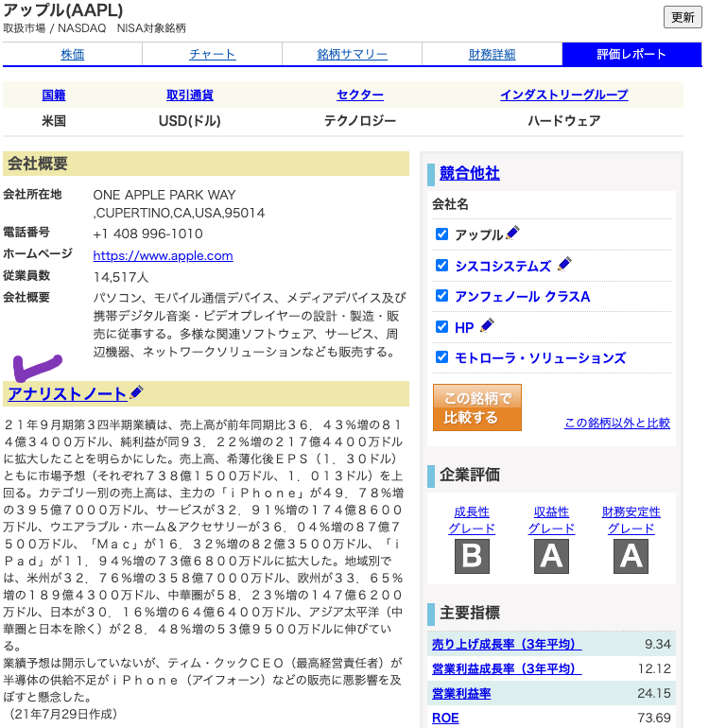Go to the 財務詳細 tab
The height and width of the screenshot is (728, 709).
coord(493,54)
